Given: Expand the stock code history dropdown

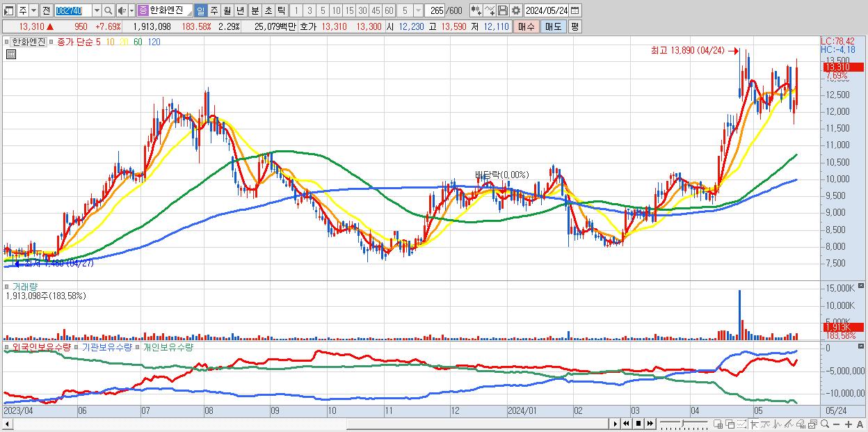Looking at the screenshot, I should pos(97,10).
